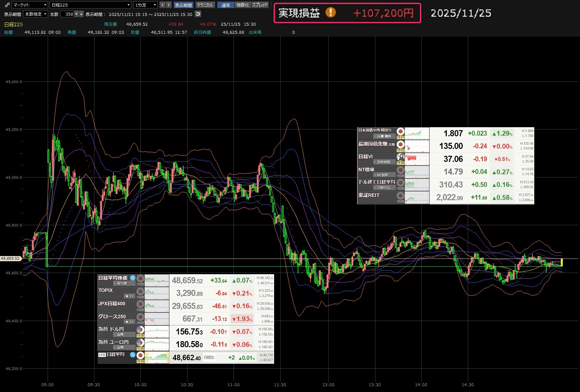Click the X icon on CFD 日経平均 row
Viewport: 580px width, 392px height.
(x=133, y=355)
